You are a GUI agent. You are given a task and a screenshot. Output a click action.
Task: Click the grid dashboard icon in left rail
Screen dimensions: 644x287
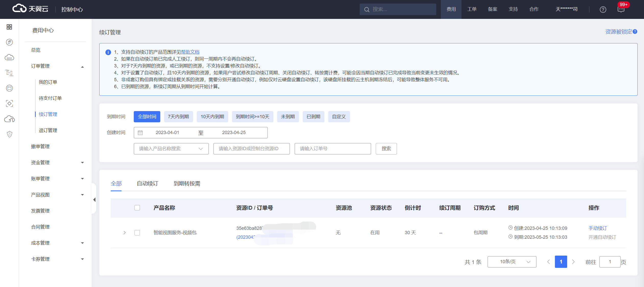(9, 27)
